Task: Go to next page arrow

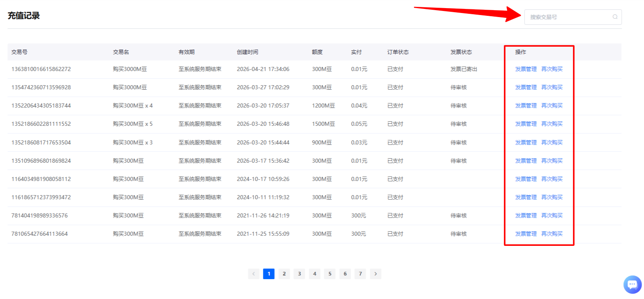Action: pyautogui.click(x=375, y=274)
